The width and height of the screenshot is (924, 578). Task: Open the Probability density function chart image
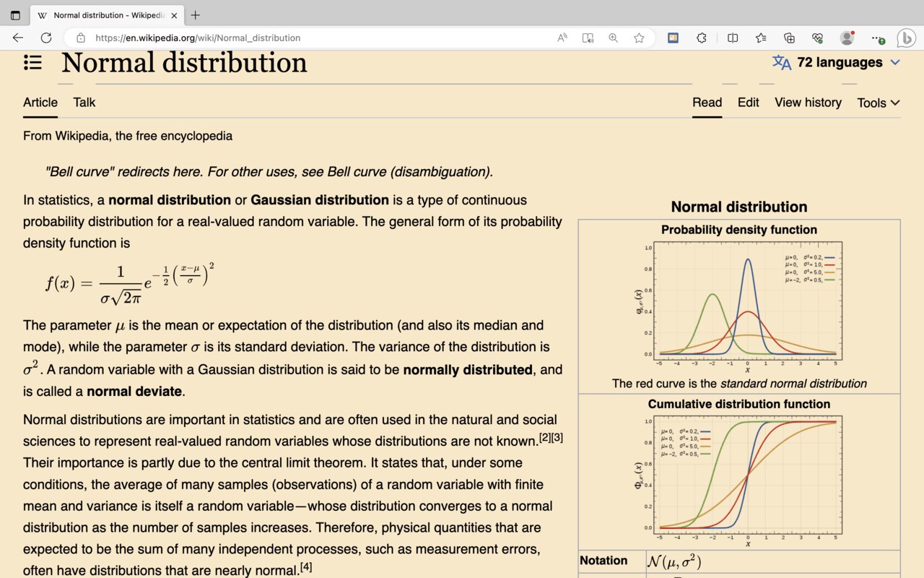738,307
